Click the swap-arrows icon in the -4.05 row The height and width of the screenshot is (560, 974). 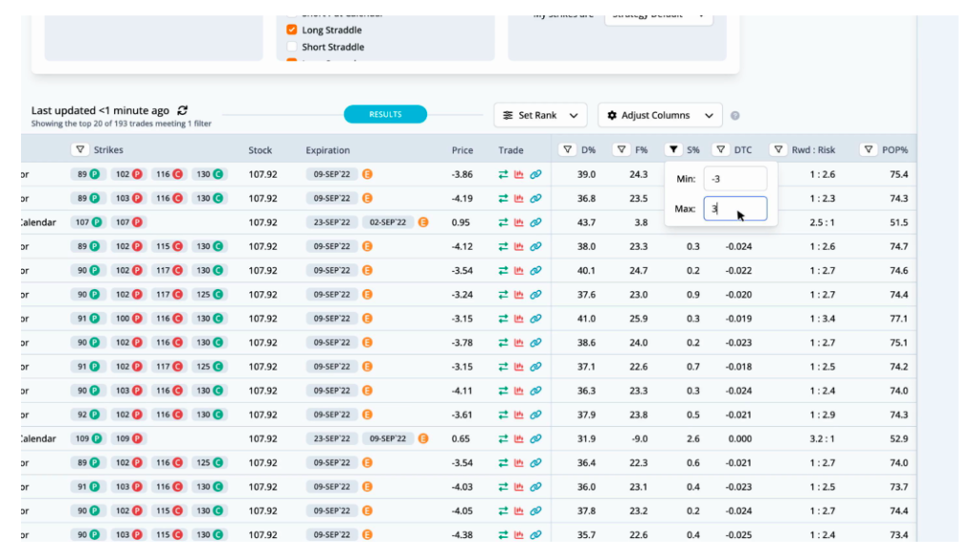pos(503,511)
